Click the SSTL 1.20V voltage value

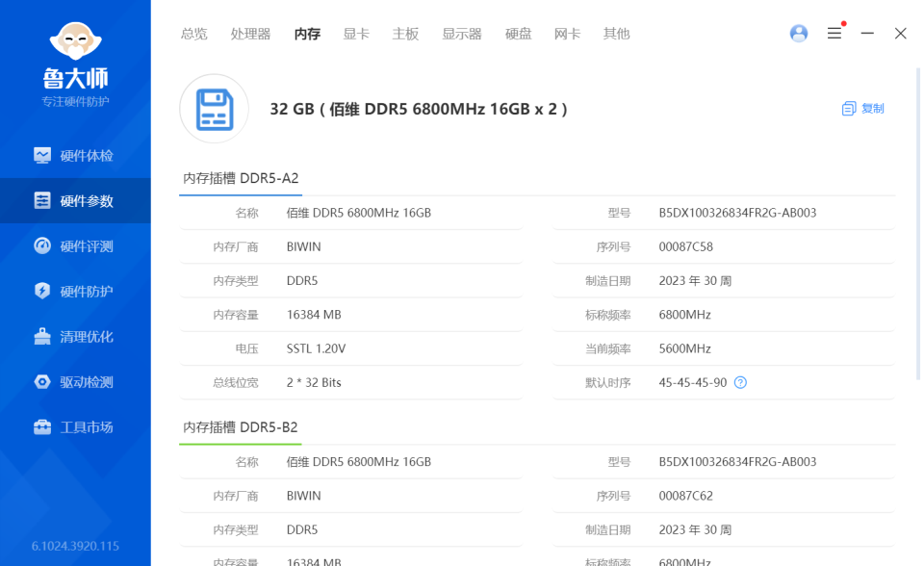pyautogui.click(x=316, y=348)
